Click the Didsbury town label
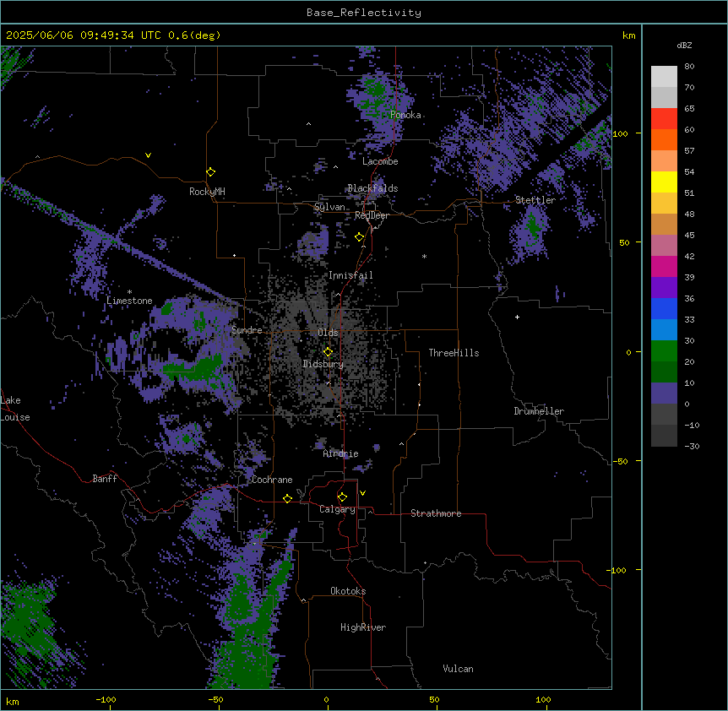The height and width of the screenshot is (711, 728). click(x=323, y=364)
